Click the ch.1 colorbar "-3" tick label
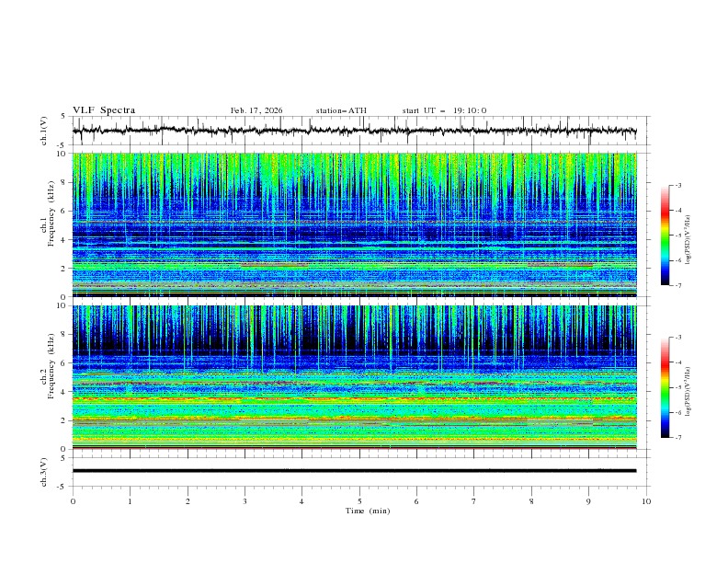Viewport: 728px width, 563px height. 677,185
